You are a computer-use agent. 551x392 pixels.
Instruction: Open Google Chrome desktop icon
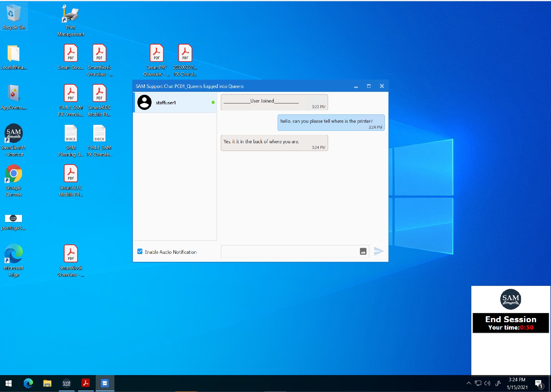point(14,174)
